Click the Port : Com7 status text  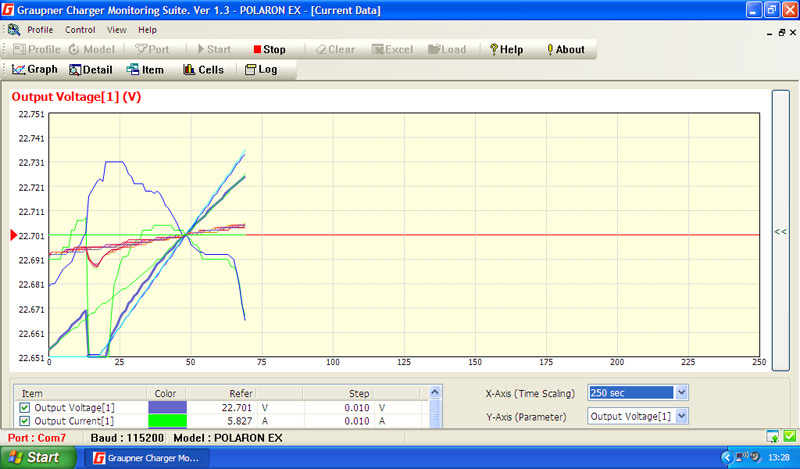(x=37, y=438)
